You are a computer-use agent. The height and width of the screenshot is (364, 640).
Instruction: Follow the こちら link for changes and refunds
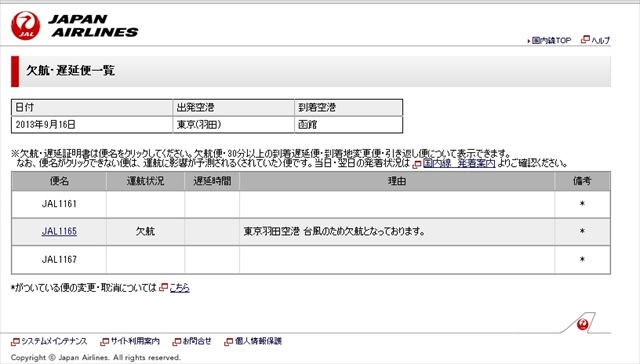tap(180, 288)
